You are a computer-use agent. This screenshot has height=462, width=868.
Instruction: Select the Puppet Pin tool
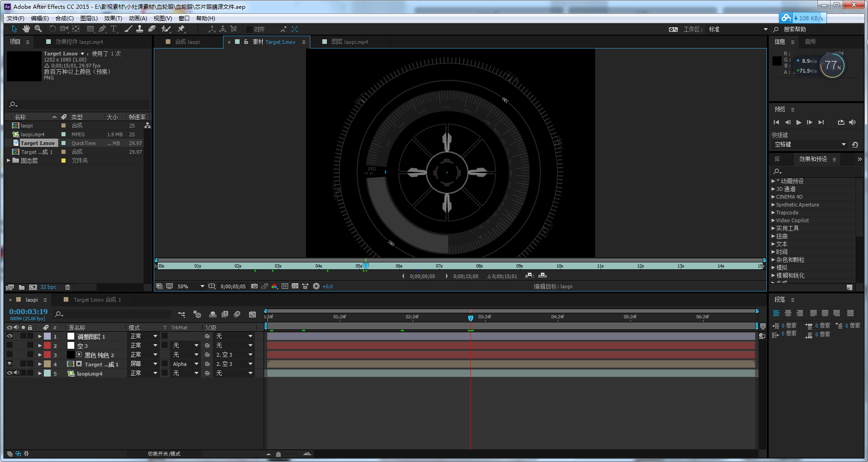click(181, 29)
